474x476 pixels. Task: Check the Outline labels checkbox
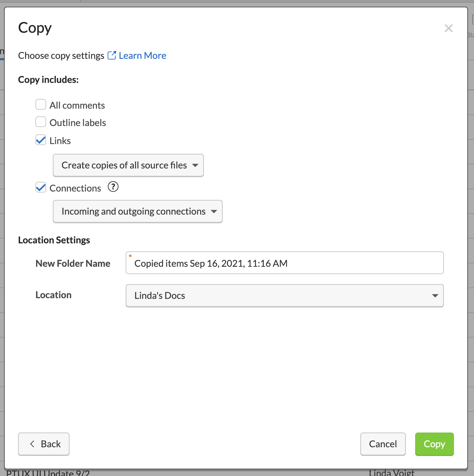coord(41,122)
